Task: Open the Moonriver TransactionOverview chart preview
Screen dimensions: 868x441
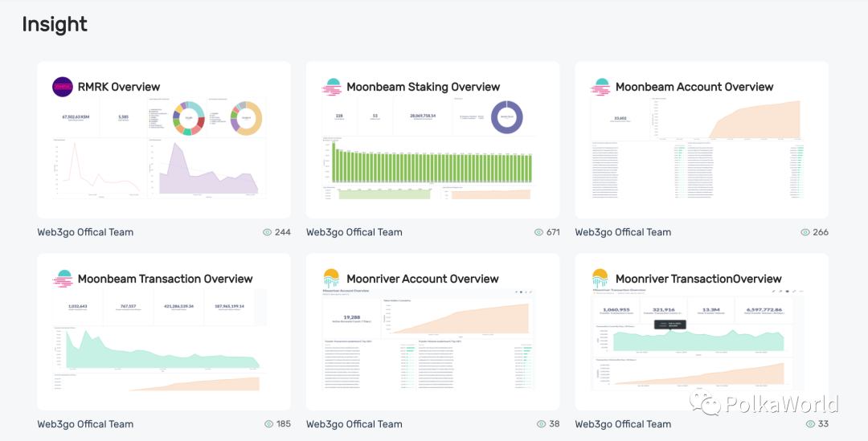Action: (698, 339)
